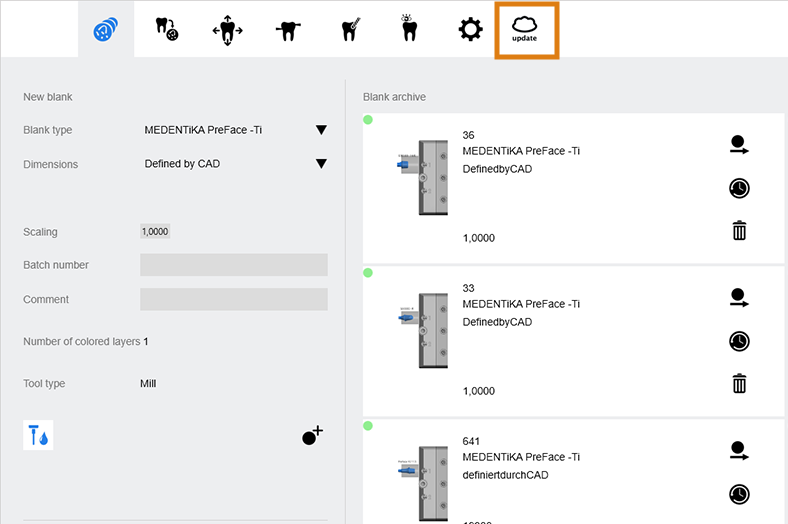Click the blue tool and coolant icon
The width and height of the screenshot is (788, 524).
tap(38, 435)
